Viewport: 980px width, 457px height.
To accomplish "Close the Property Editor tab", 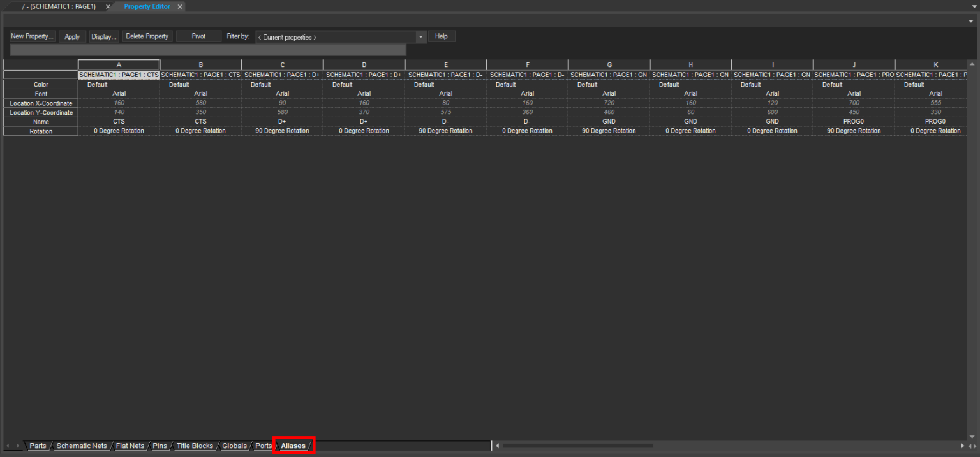I will (180, 6).
